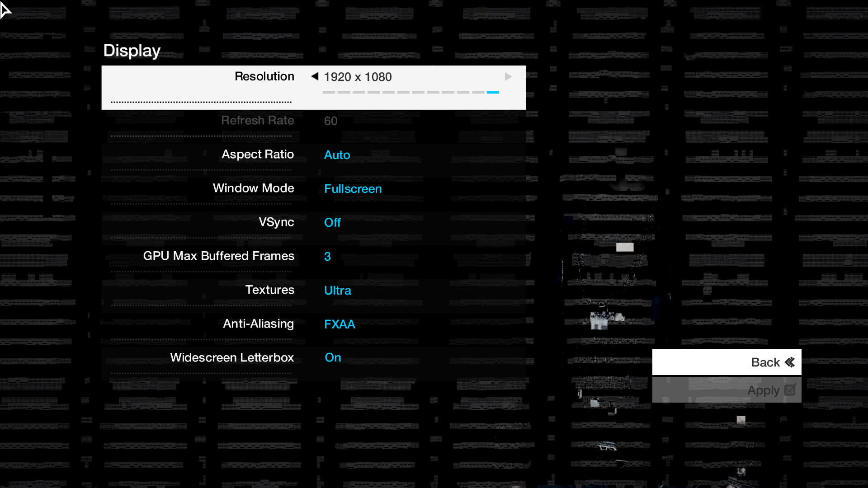Viewport: 868px width, 488px height.
Task: Change the Aspect Ratio Auto option
Action: 337,155
